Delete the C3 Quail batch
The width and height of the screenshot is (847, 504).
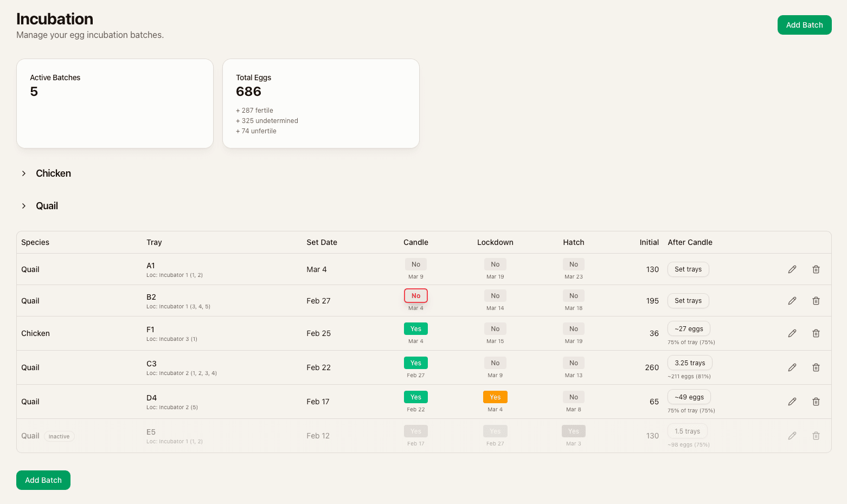(x=816, y=367)
